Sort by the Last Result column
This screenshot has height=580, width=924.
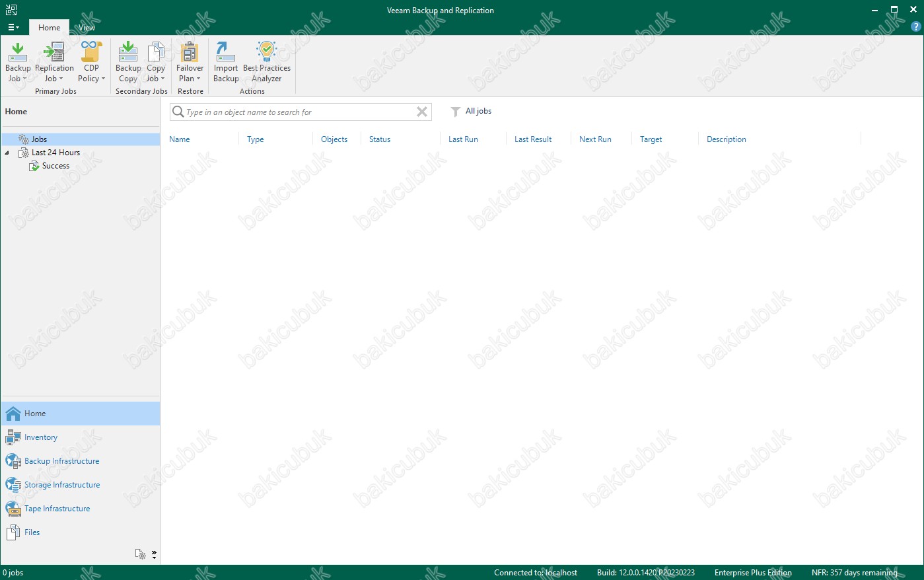533,139
